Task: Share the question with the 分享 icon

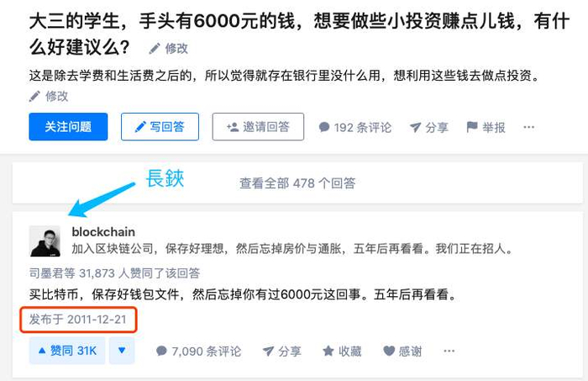Action: pyautogui.click(x=429, y=127)
